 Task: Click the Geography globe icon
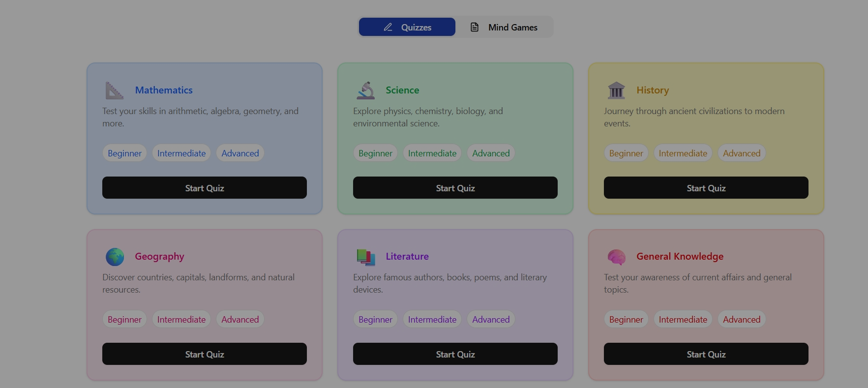point(115,257)
